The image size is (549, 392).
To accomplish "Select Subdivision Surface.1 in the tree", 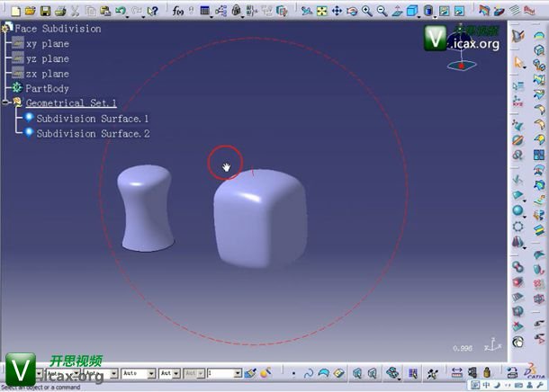I will click(92, 119).
